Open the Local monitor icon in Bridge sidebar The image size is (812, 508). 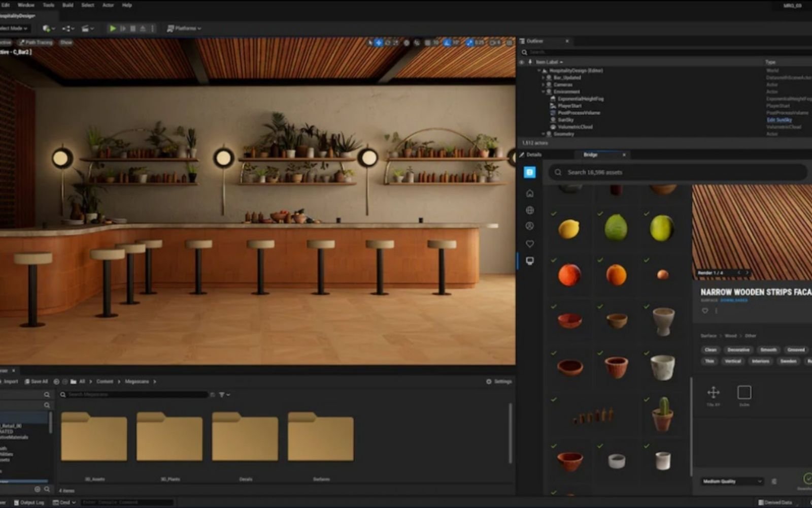click(x=529, y=261)
